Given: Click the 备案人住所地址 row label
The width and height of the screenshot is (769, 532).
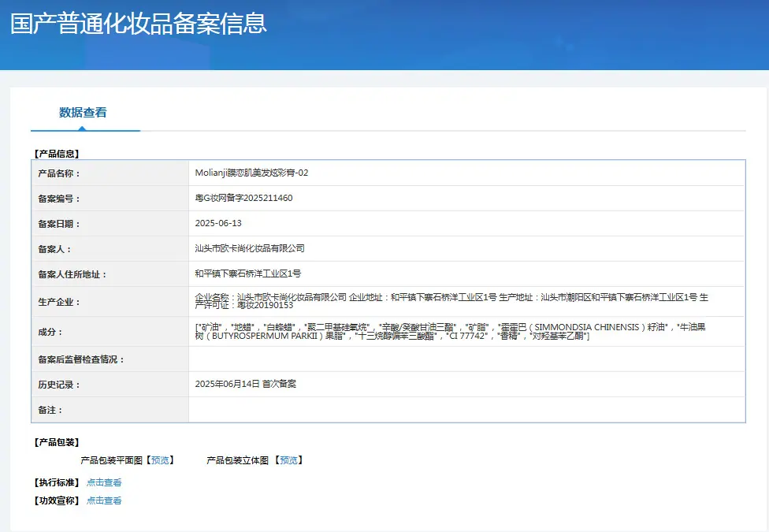Looking at the screenshot, I should (x=72, y=274).
